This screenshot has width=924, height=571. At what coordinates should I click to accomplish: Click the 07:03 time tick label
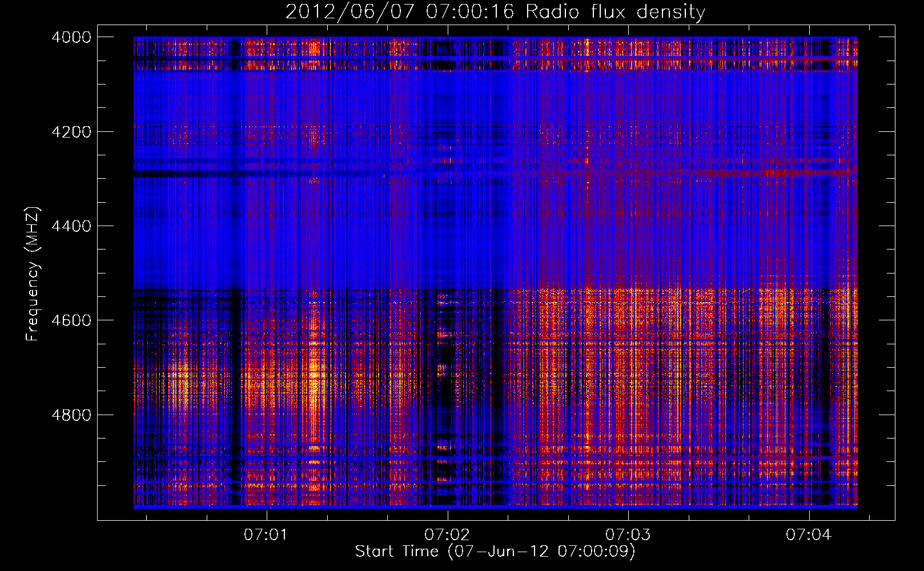[628, 535]
